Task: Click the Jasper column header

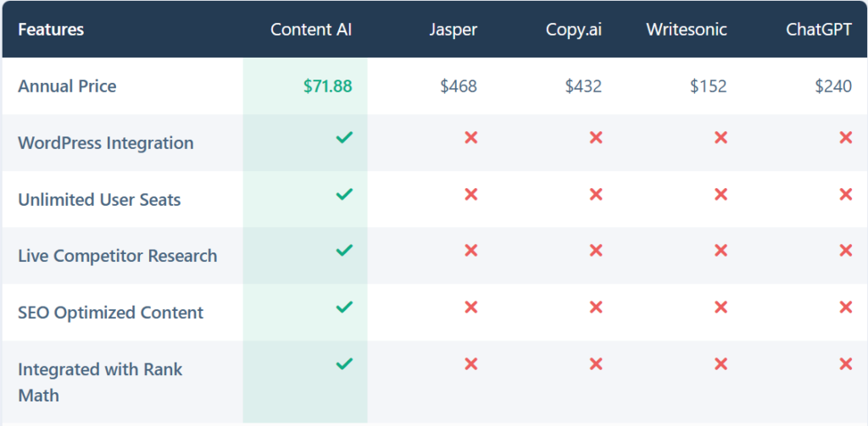Action: tap(453, 30)
